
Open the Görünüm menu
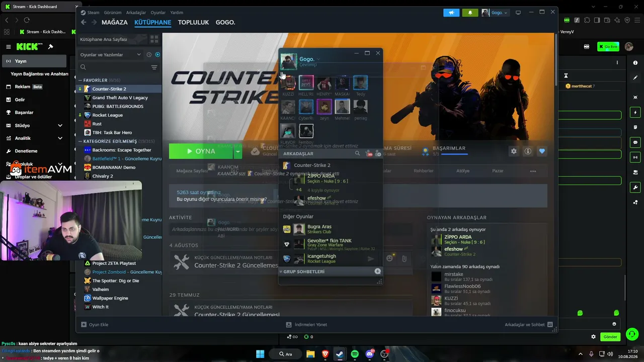(113, 13)
